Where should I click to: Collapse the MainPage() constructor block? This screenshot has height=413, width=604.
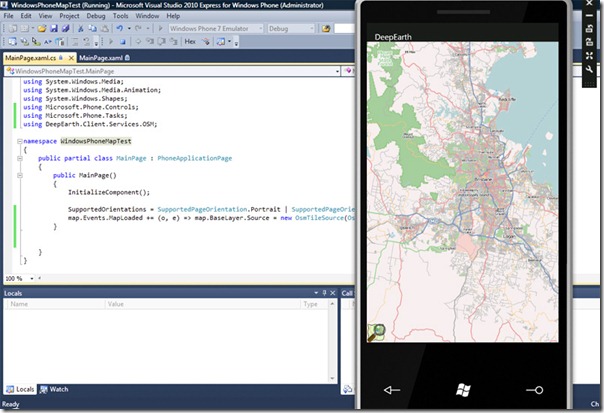[x=20, y=175]
